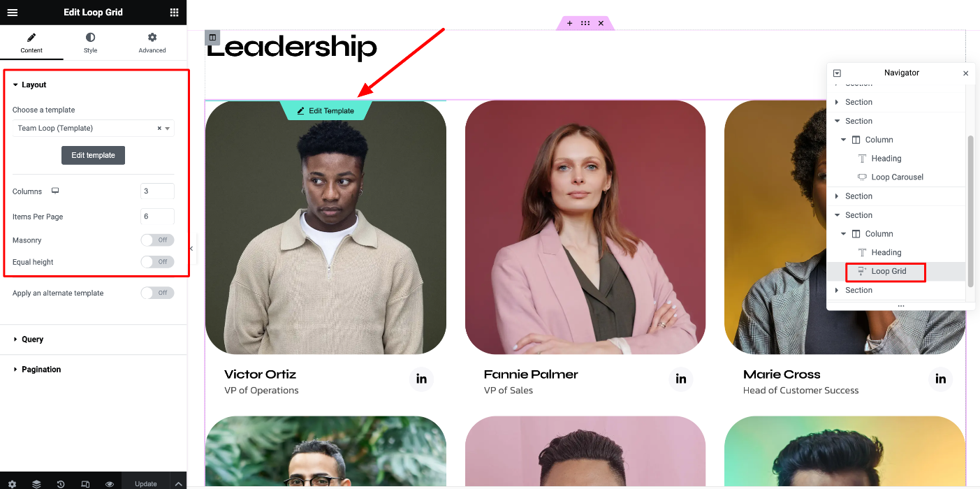Expand the Query section
Viewport: 980px width, 489px height.
(94, 340)
